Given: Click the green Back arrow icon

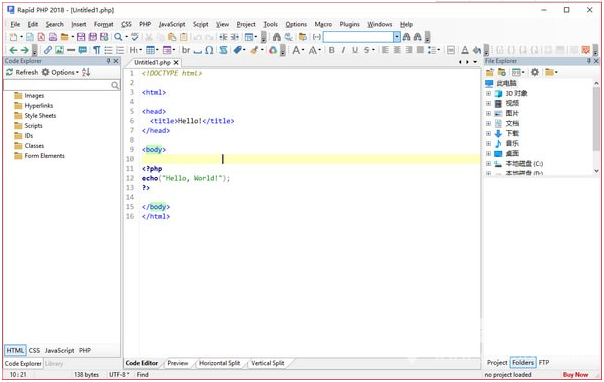Looking at the screenshot, I should (13, 50).
